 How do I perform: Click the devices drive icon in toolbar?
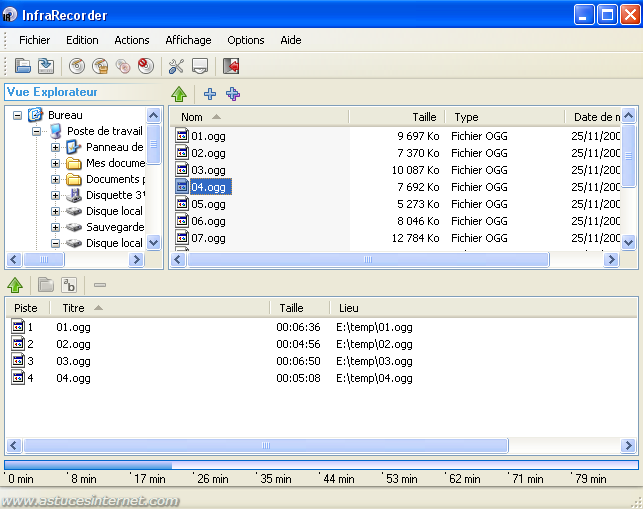click(x=200, y=66)
